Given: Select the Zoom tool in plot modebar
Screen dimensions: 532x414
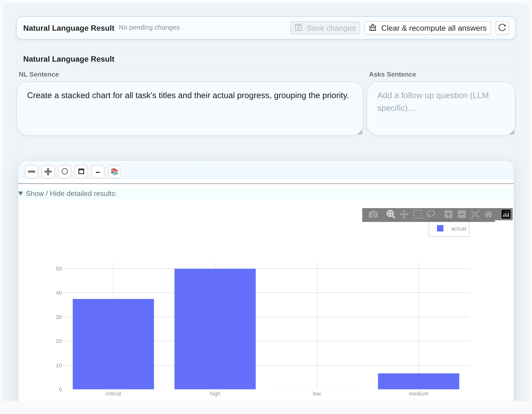Looking at the screenshot, I should click(391, 214).
